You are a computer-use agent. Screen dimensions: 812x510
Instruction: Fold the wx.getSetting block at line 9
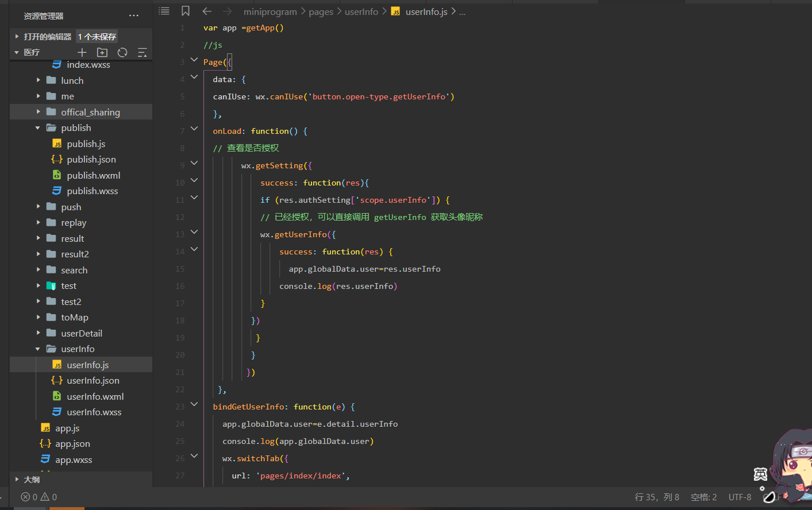point(194,163)
